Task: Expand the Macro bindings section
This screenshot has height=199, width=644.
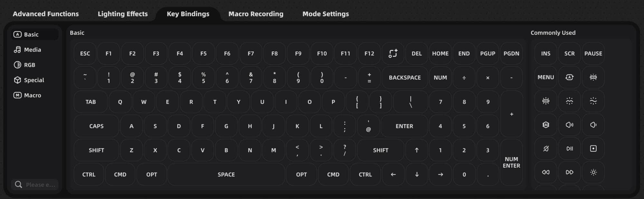Action: coord(33,95)
